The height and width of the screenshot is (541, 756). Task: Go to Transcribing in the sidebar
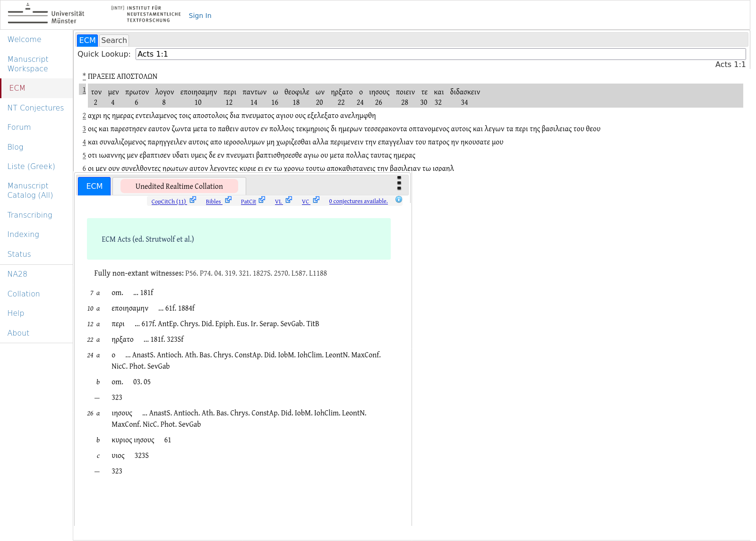[x=30, y=215]
